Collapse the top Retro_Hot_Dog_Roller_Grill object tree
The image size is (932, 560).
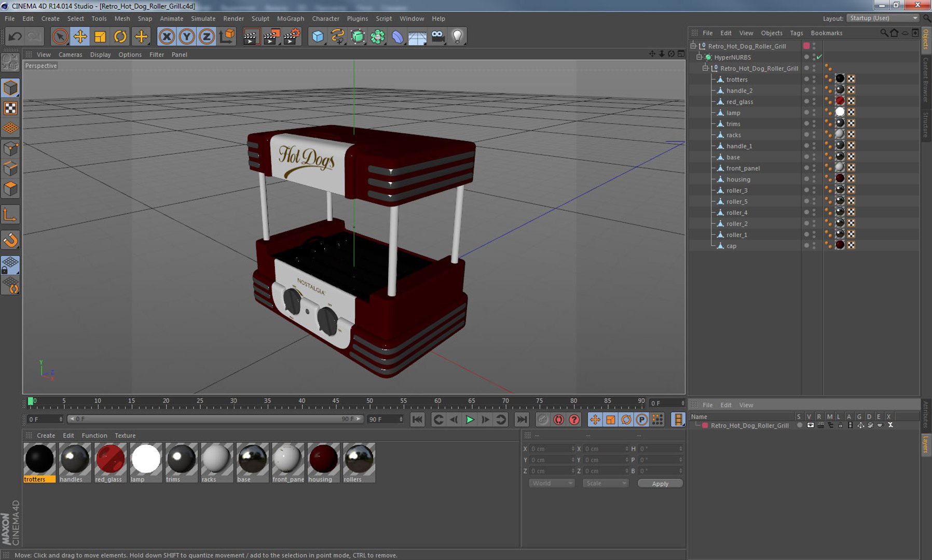(x=693, y=46)
